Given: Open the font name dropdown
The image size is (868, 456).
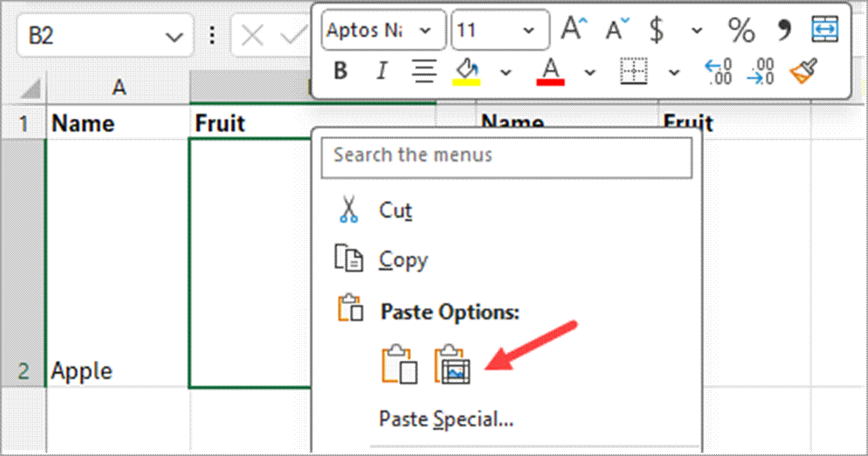Looking at the screenshot, I should 425,30.
